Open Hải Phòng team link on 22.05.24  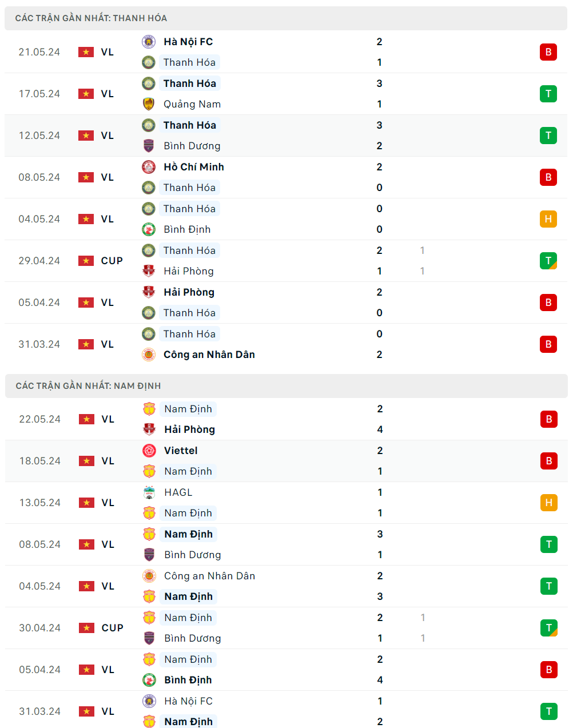pyautogui.click(x=189, y=429)
